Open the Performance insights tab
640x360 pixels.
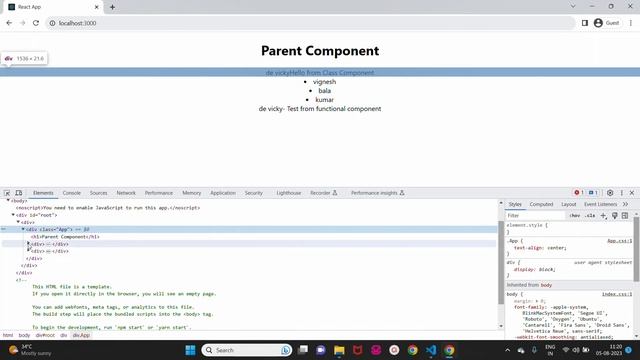point(378,193)
